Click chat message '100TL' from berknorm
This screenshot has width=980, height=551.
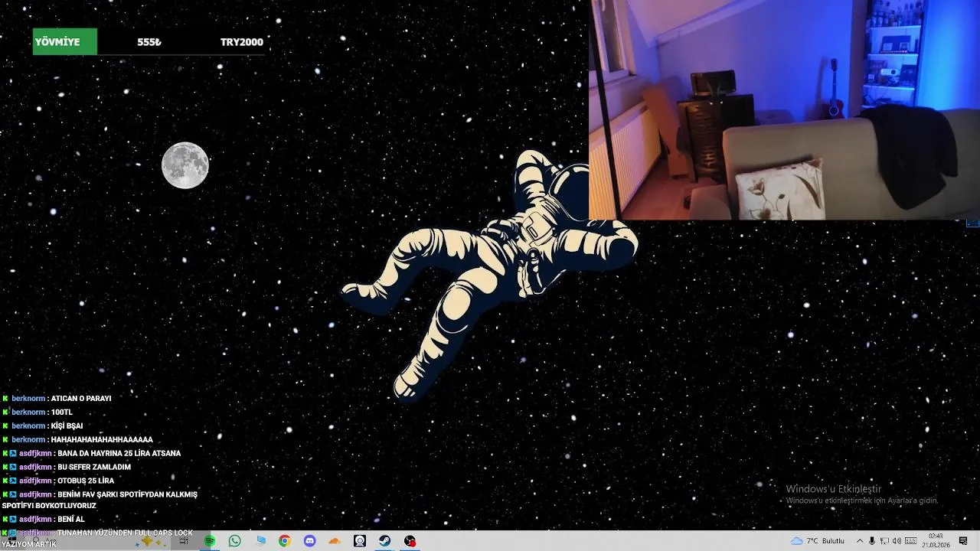(x=61, y=412)
